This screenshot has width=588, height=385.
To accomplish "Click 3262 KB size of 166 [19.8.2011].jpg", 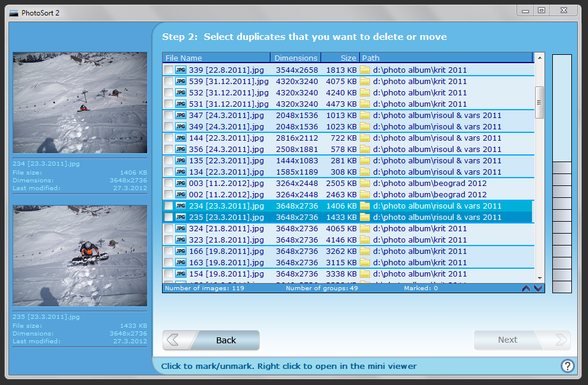I will pyautogui.click(x=341, y=251).
